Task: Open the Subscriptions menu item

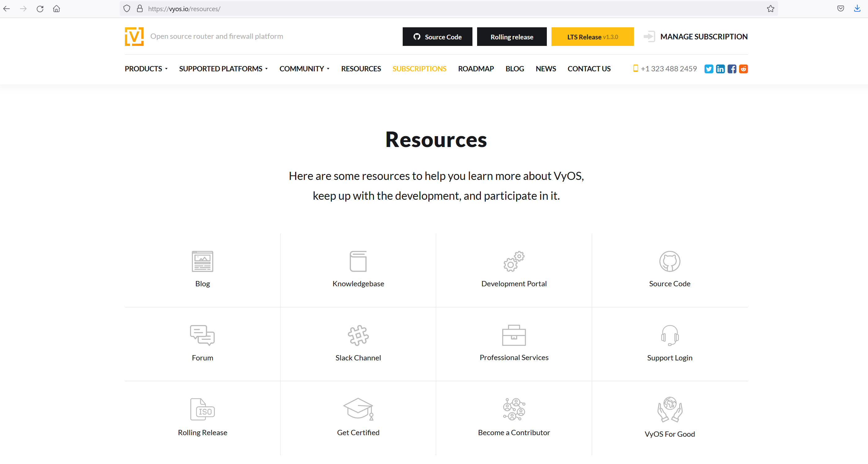Action: click(419, 69)
